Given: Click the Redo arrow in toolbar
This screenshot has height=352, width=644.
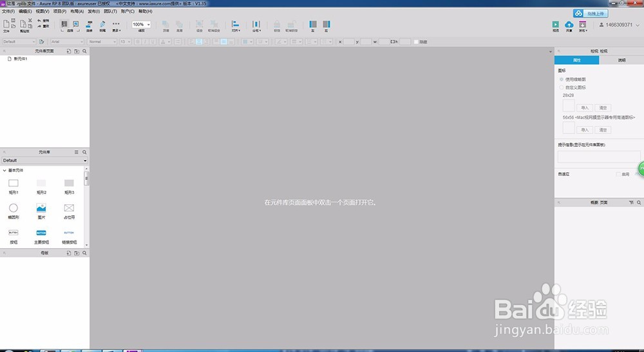Looking at the screenshot, I should pos(39,26).
